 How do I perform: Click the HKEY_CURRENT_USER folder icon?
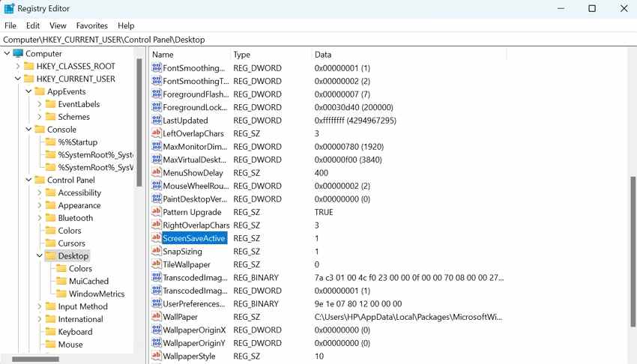tap(28, 79)
